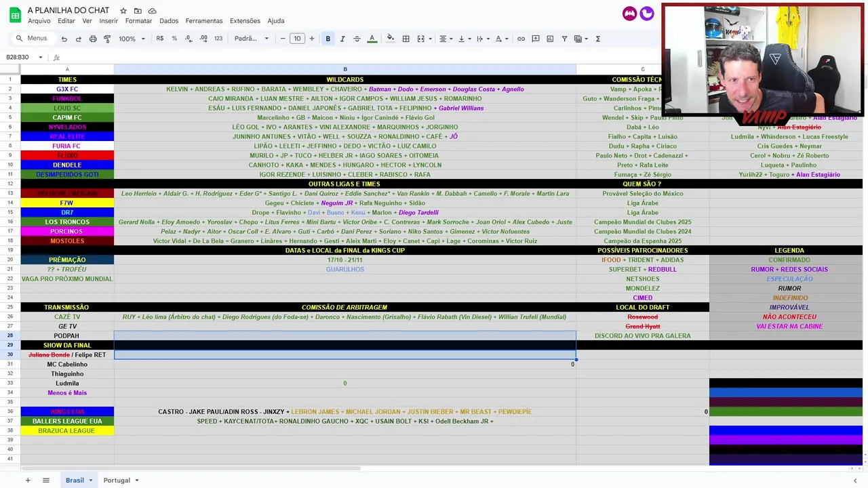Switch to the Portugal sheet tab
The width and height of the screenshot is (868, 488).
point(117,481)
